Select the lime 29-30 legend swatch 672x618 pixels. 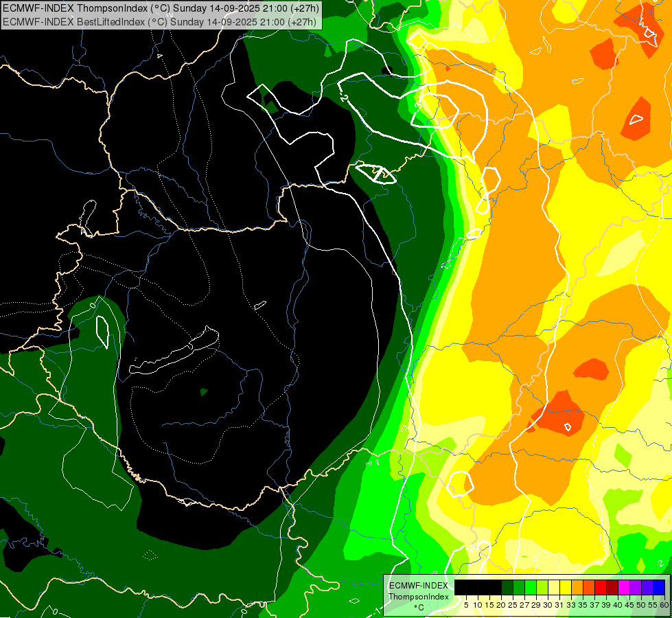pyautogui.click(x=542, y=587)
